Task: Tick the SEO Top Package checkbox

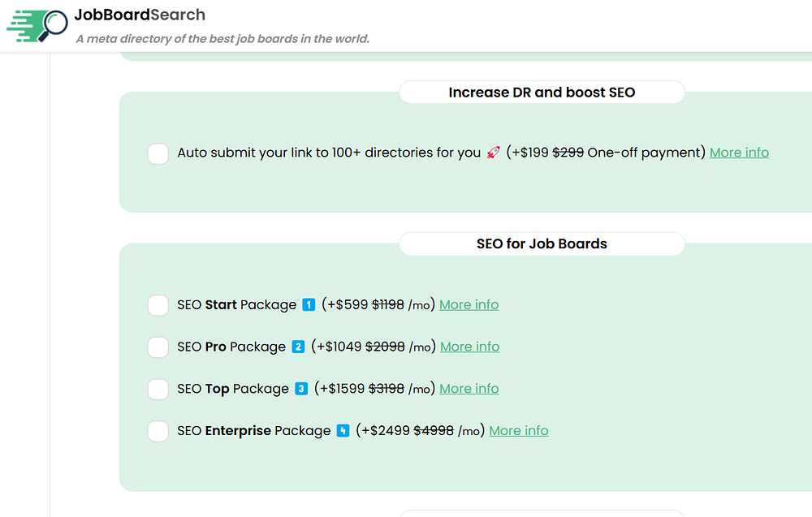Action: click(x=158, y=389)
